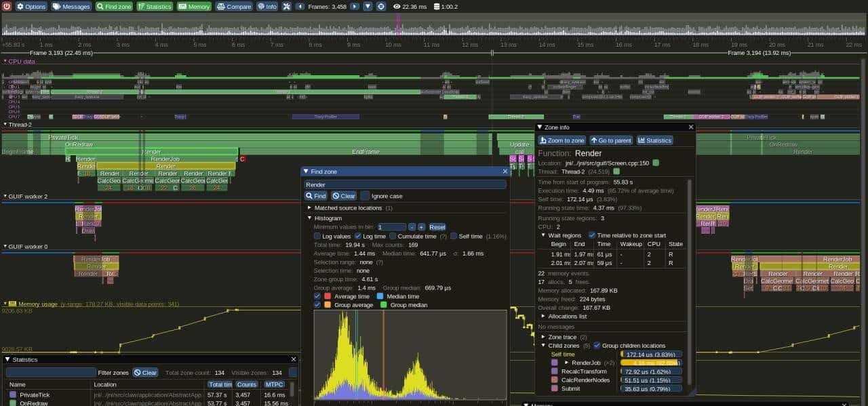Viewport: 868px width, 406px height.
Task: Click the Zoom to zone button
Action: [x=561, y=140]
